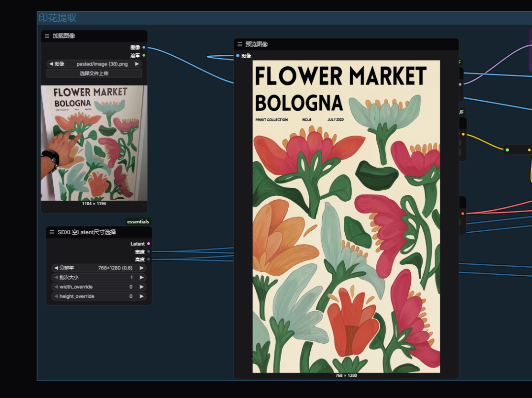The image size is (532, 398).
Task: Click the 加载图像 node title
Action: pyautogui.click(x=64, y=36)
